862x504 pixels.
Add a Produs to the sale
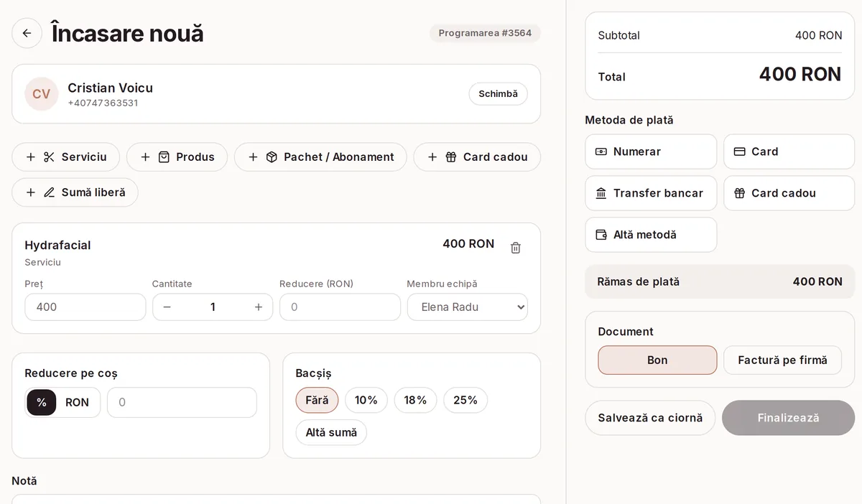point(177,157)
